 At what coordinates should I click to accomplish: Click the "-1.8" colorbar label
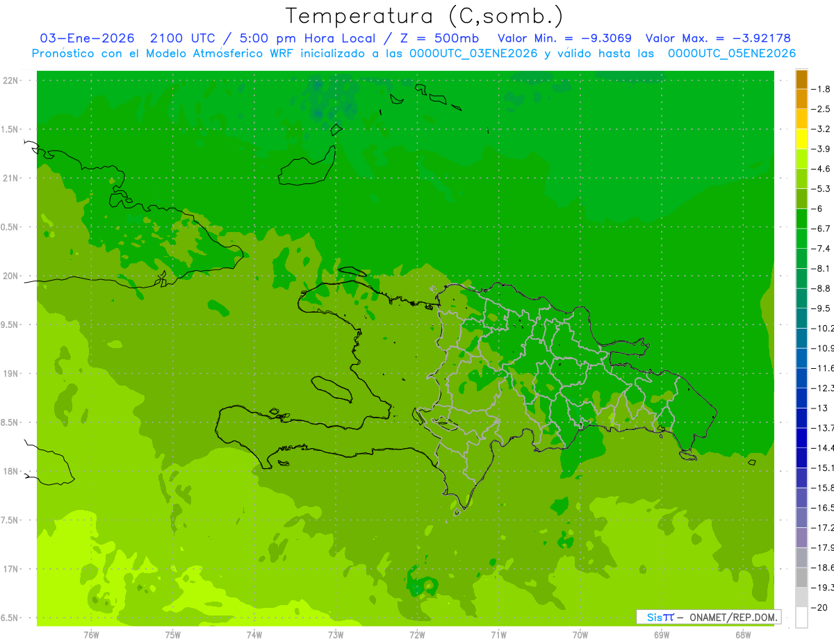click(821, 89)
